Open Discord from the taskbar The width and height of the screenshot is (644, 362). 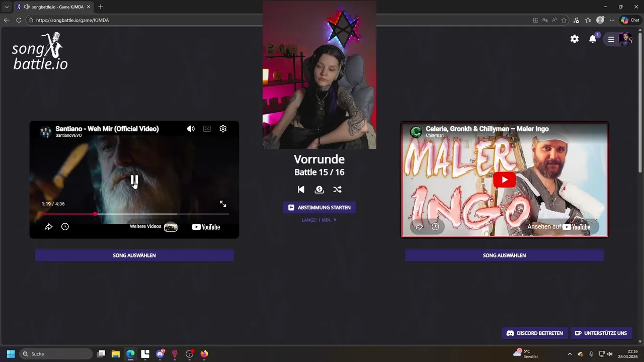[160, 354]
